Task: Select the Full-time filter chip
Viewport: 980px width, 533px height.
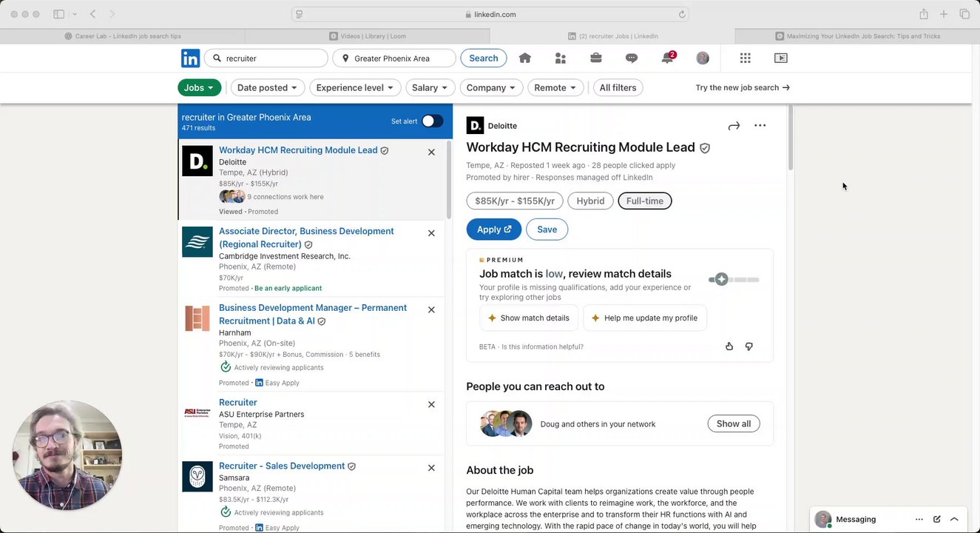Action: [x=645, y=201]
